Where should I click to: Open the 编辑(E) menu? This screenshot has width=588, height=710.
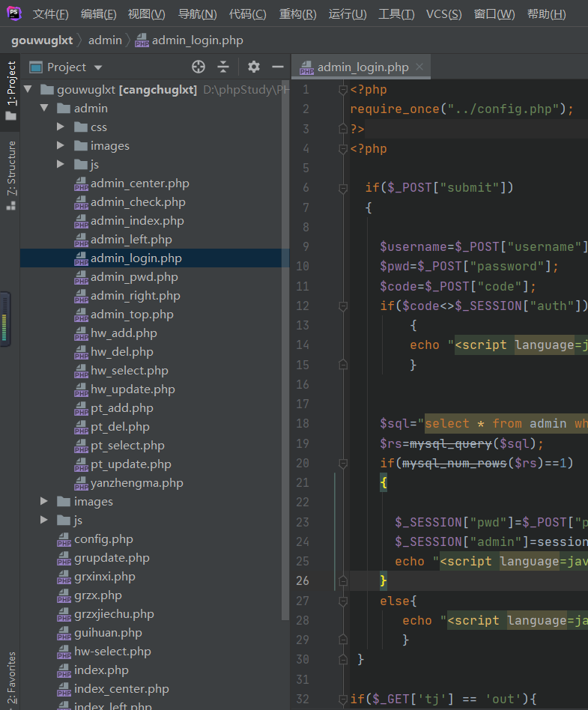(98, 14)
